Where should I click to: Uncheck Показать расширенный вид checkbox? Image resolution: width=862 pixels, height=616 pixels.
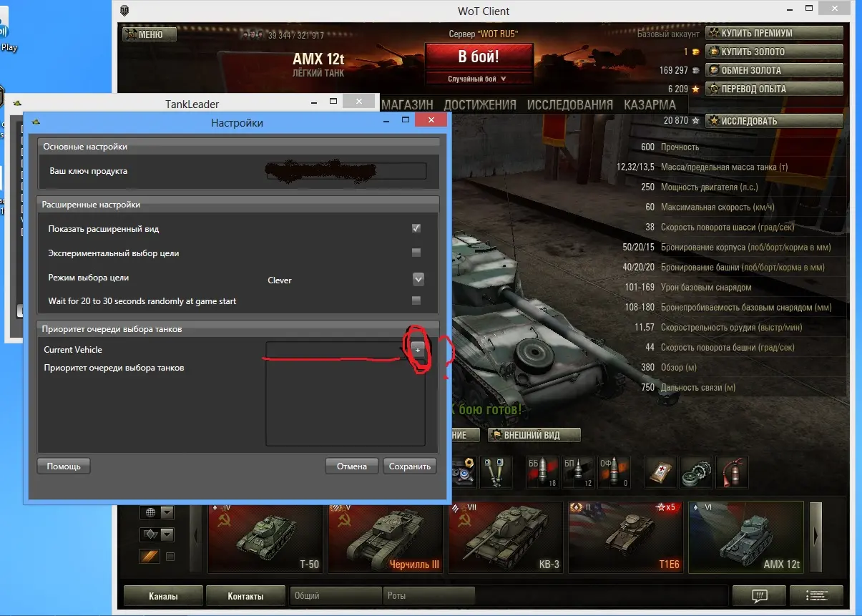[416, 229]
